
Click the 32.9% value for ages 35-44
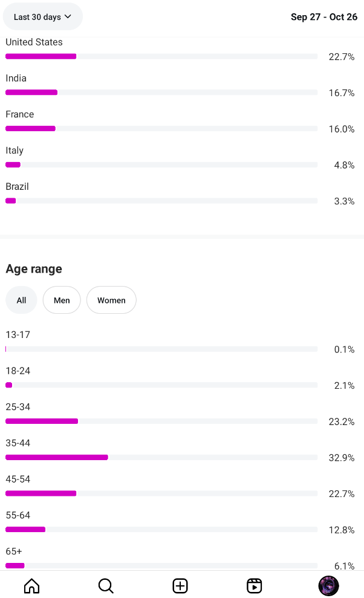click(x=342, y=458)
